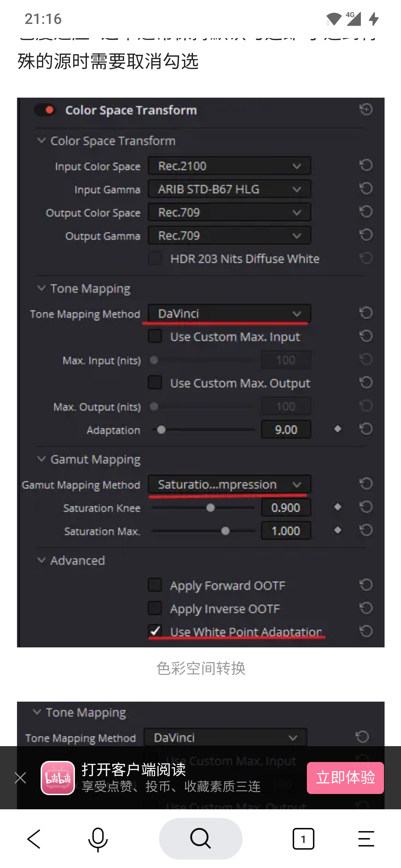Reset Output Gamma value
The image size is (401, 868).
(x=366, y=235)
